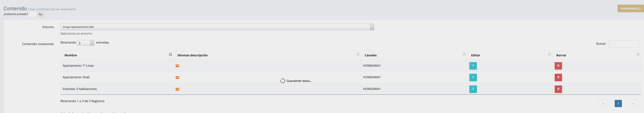
Task: Go to page 1 of results
Action: pyautogui.click(x=618, y=103)
